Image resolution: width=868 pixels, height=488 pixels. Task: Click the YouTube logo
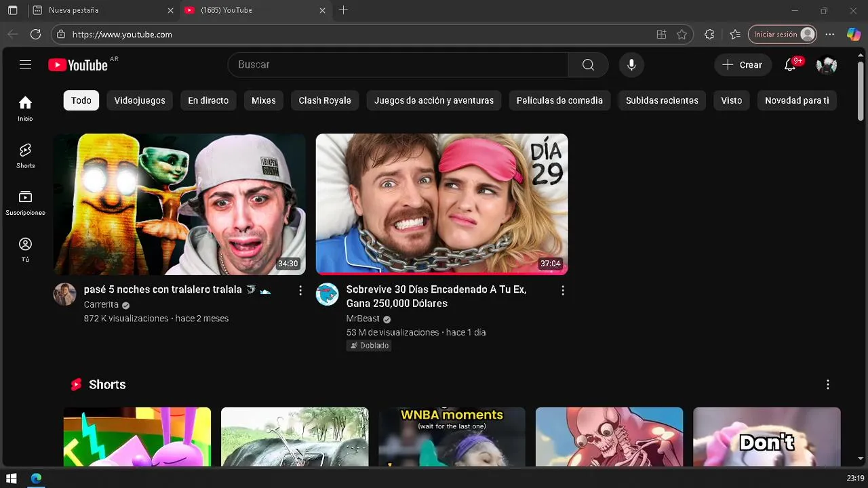click(x=78, y=65)
